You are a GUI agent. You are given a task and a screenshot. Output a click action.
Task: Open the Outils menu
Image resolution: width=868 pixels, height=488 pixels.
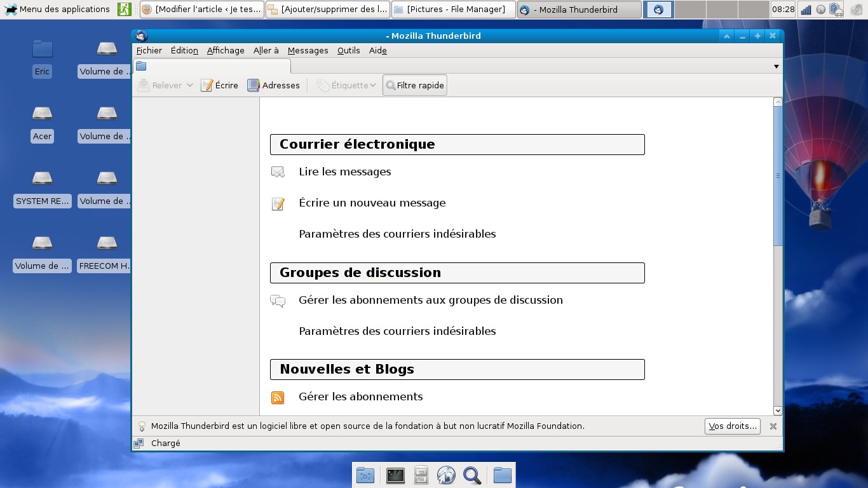pyautogui.click(x=348, y=50)
